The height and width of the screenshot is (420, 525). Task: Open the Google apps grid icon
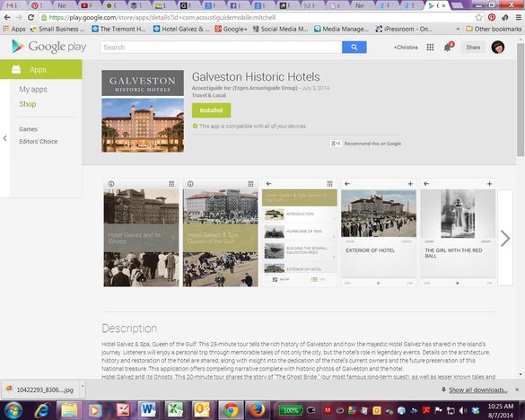pyautogui.click(x=430, y=48)
